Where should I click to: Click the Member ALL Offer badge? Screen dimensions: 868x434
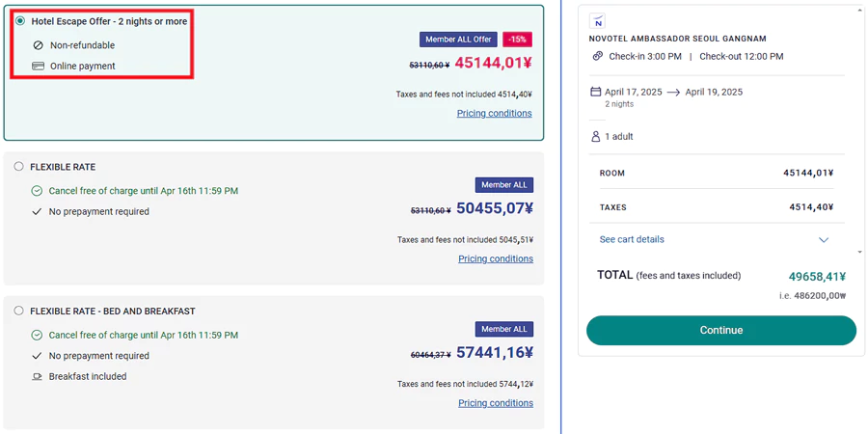pos(458,40)
